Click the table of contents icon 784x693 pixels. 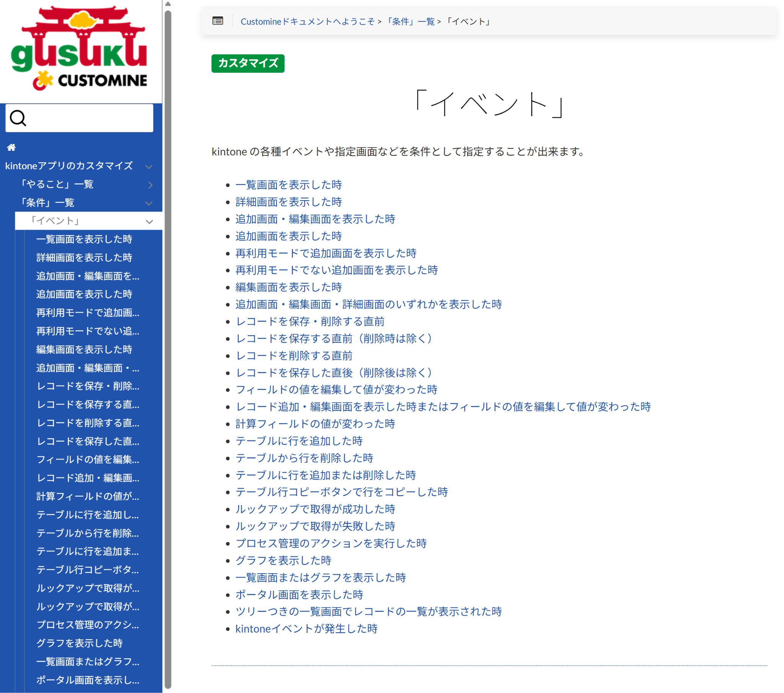click(217, 21)
